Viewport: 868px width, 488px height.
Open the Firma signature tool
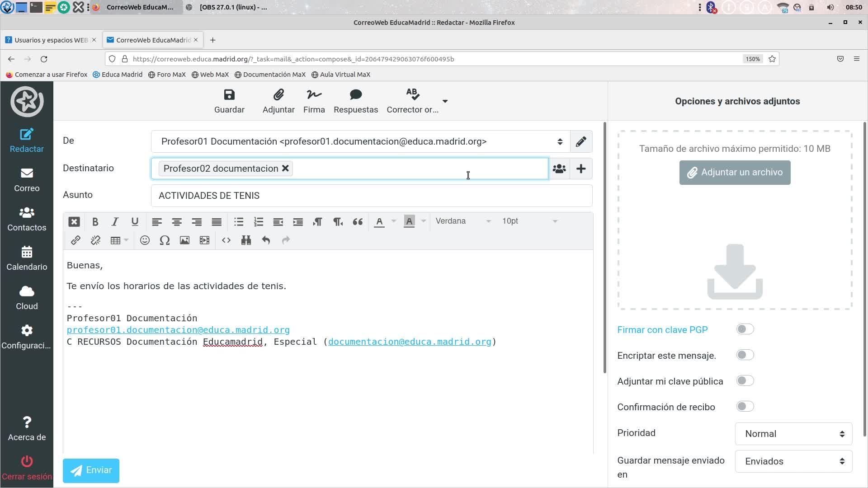[x=314, y=95]
